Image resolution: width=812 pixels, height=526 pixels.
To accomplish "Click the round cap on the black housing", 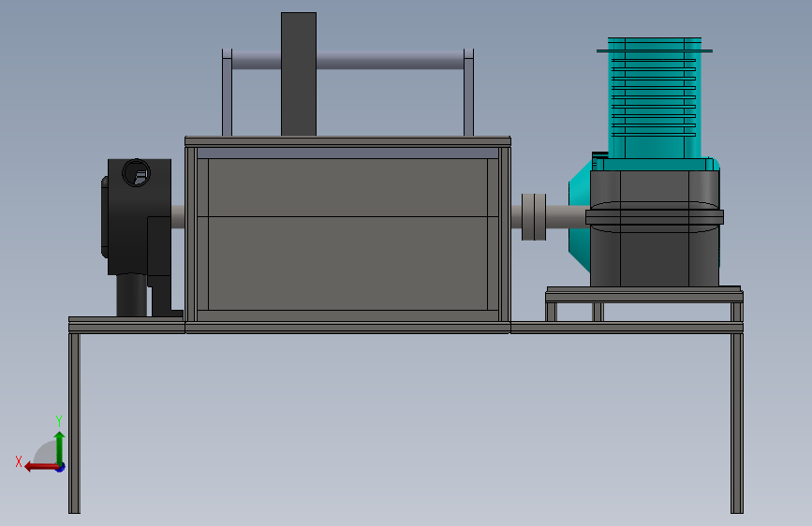I will 136,173.
